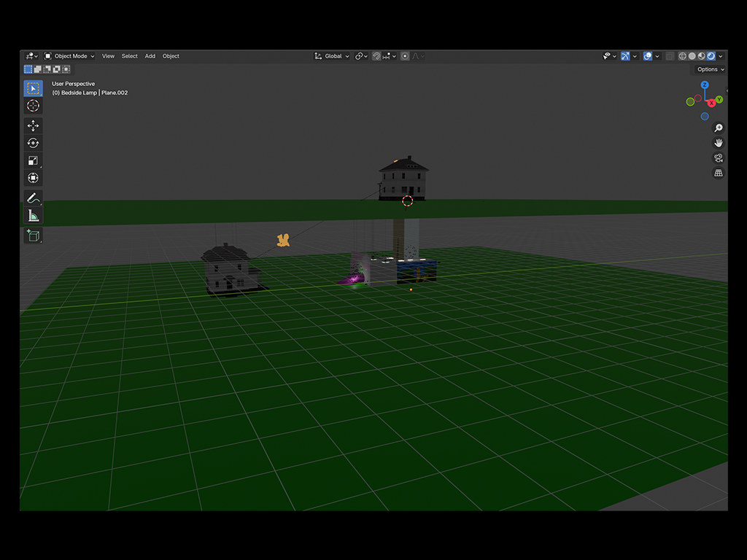
Task: Switch to Rendered viewport shading
Action: [712, 56]
